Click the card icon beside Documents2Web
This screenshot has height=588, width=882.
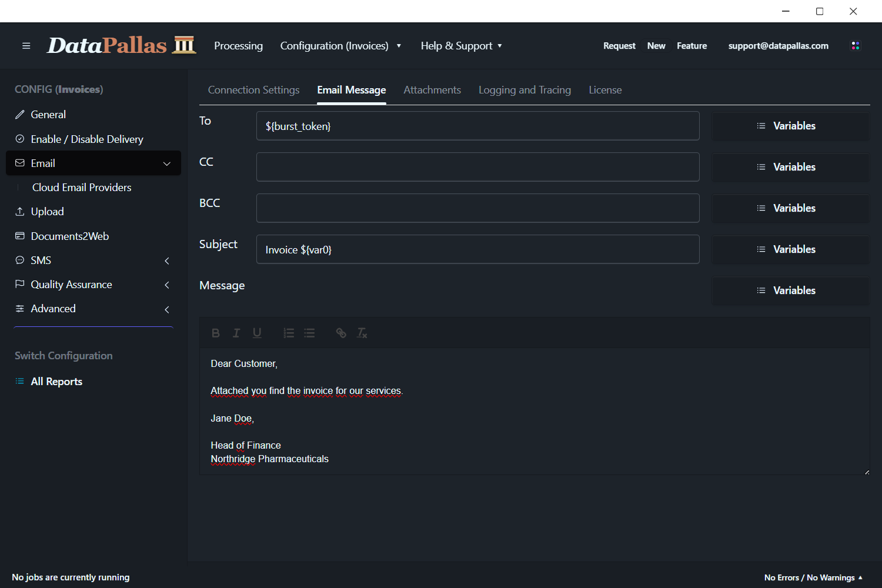coord(20,236)
